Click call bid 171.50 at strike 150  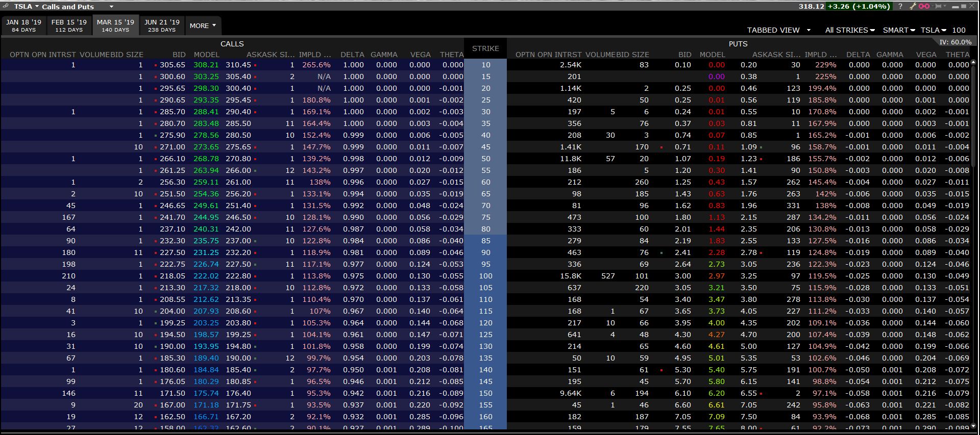(173, 393)
